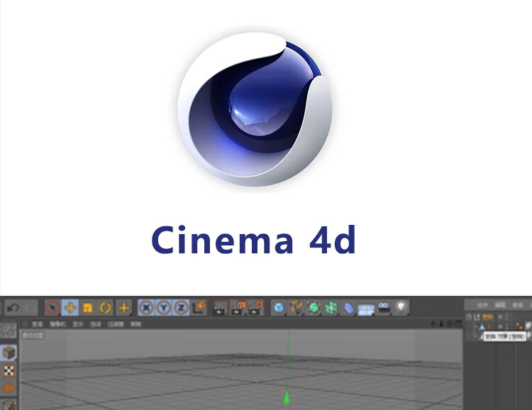Open the Deformer objects palette

[349, 308]
